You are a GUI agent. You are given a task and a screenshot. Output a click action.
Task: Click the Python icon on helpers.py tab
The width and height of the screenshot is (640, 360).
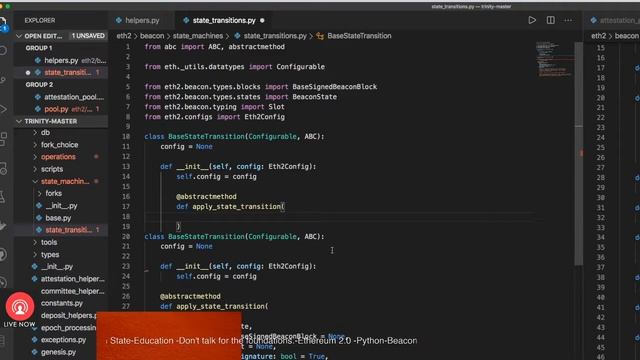(119, 20)
